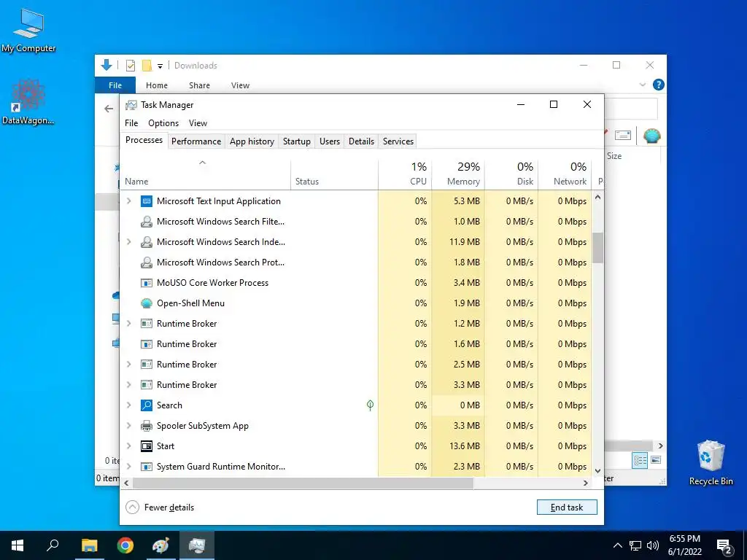Click the Microsoft Windows Search Indexer icon
This screenshot has height=560, width=747.
click(146, 242)
